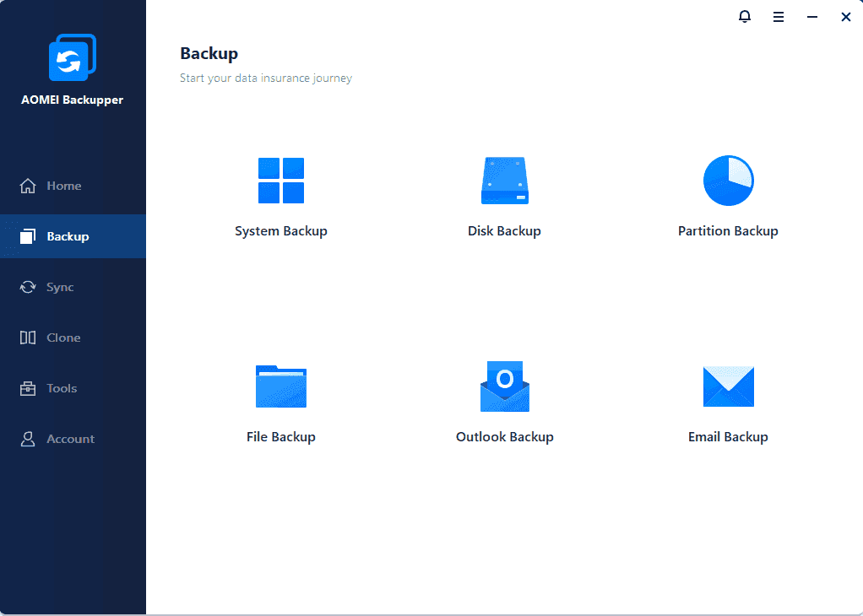
Task: Launch the Outlook Backup envelope icon
Action: point(505,386)
